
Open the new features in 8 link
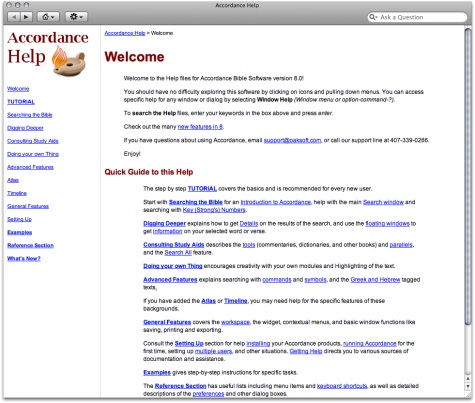click(x=200, y=127)
